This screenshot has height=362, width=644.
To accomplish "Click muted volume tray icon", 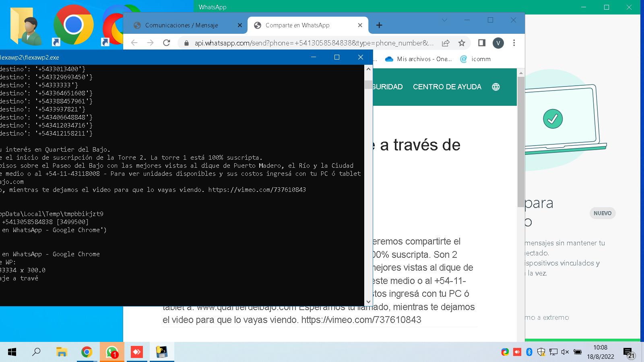I will 565,352.
